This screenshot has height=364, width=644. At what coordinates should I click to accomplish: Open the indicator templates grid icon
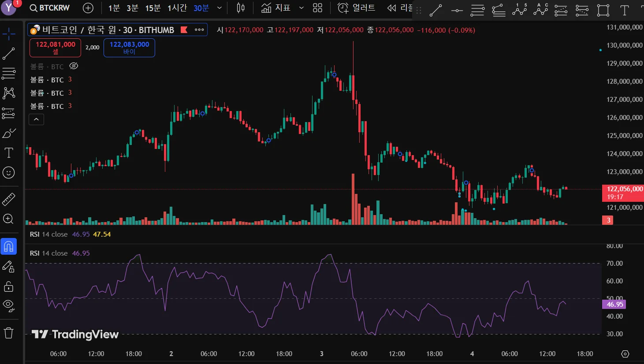(318, 8)
